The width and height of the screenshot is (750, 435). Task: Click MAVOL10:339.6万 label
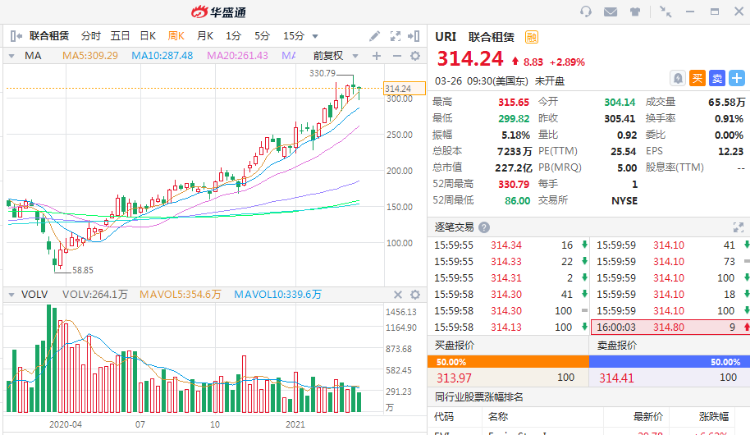(277, 294)
